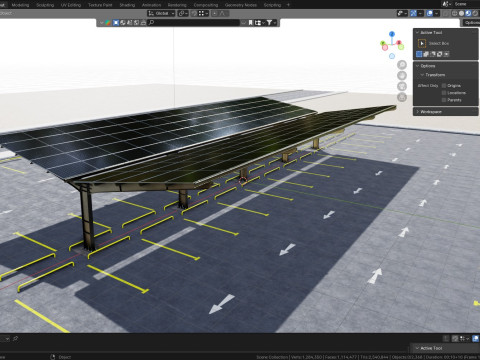Image resolution: width=480 pixels, height=360 pixels.
Task: Choose Extend selection mode icon
Action: coord(426,54)
